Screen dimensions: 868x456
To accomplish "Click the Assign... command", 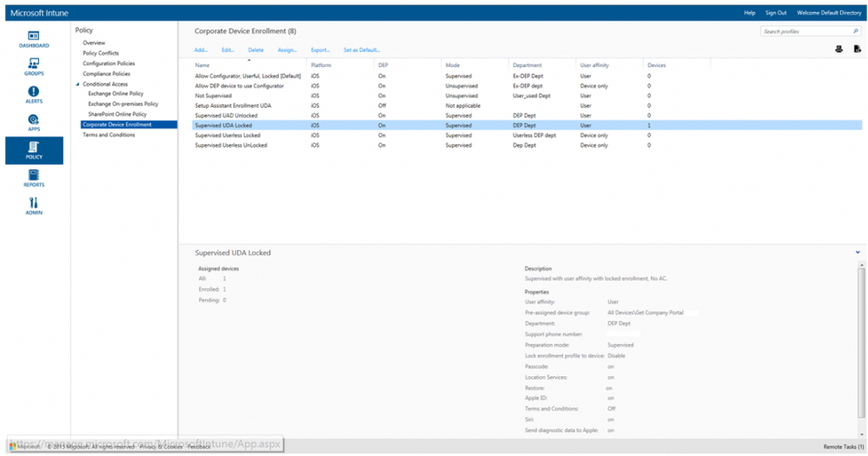I will pos(288,50).
